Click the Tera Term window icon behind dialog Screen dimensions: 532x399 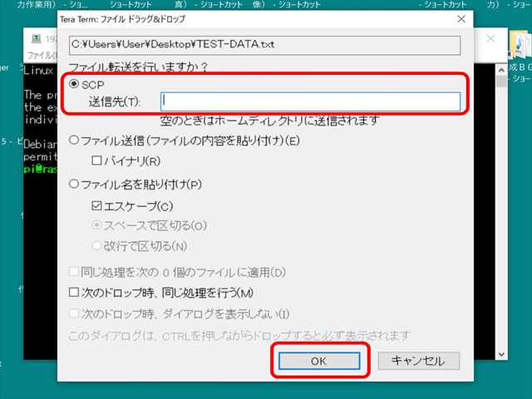36,39
